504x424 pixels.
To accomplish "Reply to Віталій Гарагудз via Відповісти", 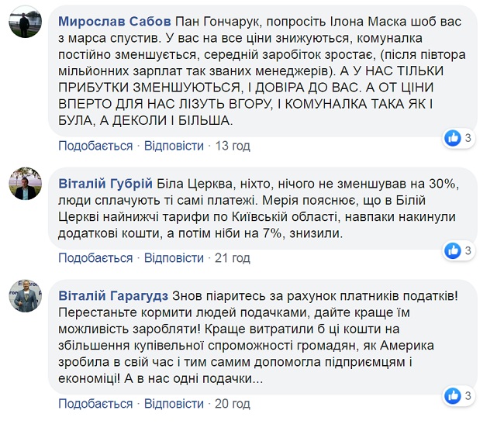I will pos(174,404).
